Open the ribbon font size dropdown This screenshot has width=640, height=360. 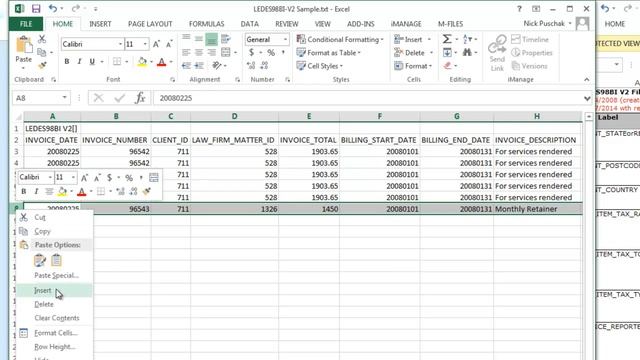[x=145, y=44]
